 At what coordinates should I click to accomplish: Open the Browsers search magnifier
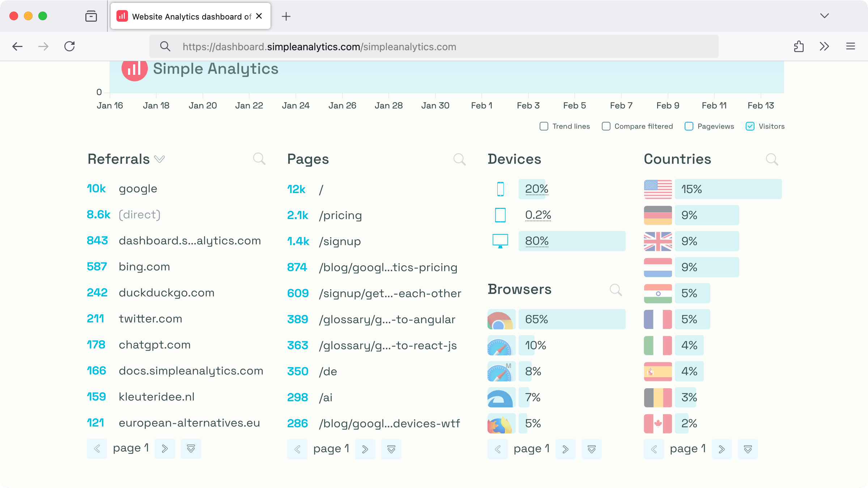tap(616, 290)
